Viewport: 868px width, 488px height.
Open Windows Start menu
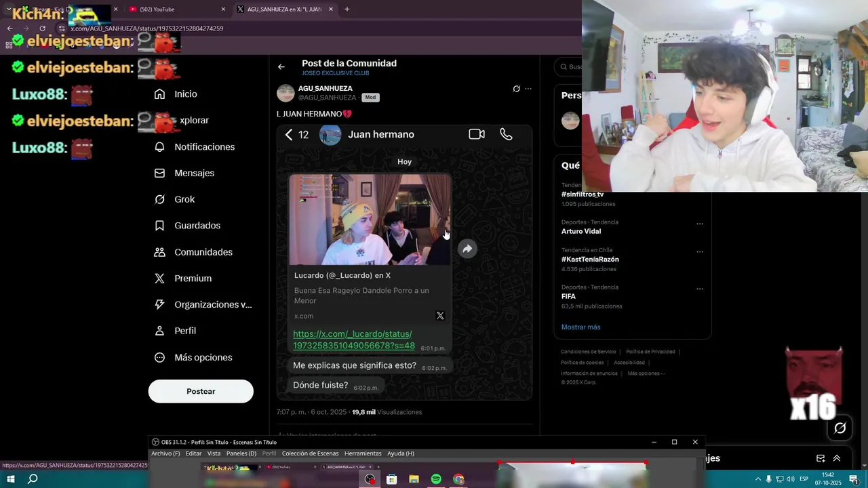(11, 479)
